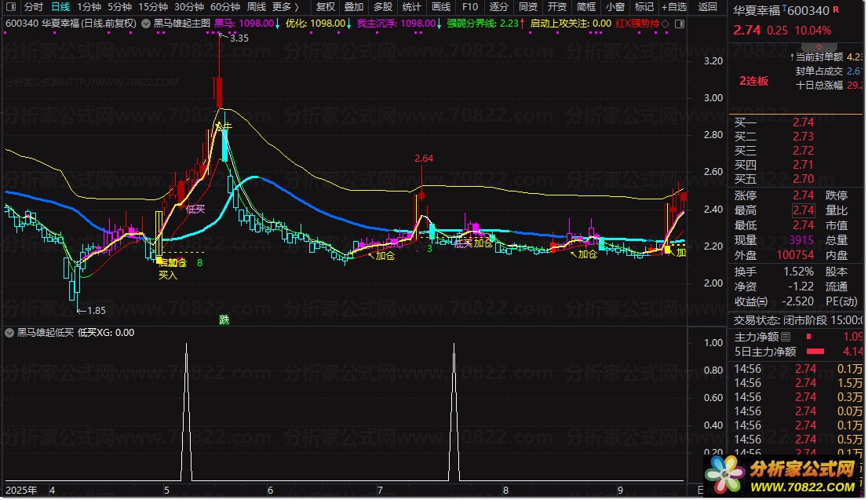The width and height of the screenshot is (868, 500).
Task: Click the 标记 mark button
Action: pos(644,7)
